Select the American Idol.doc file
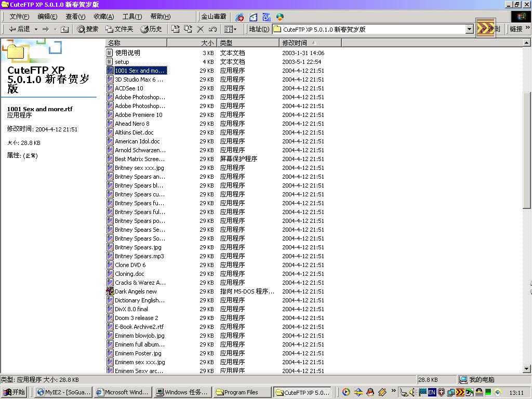The width and height of the screenshot is (532, 399). click(137, 141)
